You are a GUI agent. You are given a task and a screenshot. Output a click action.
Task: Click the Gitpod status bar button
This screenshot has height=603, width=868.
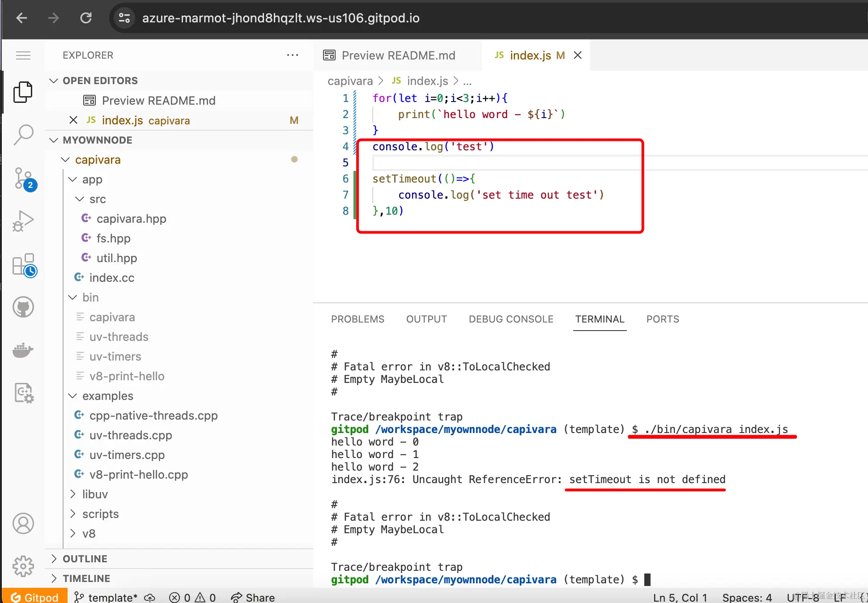point(35,597)
